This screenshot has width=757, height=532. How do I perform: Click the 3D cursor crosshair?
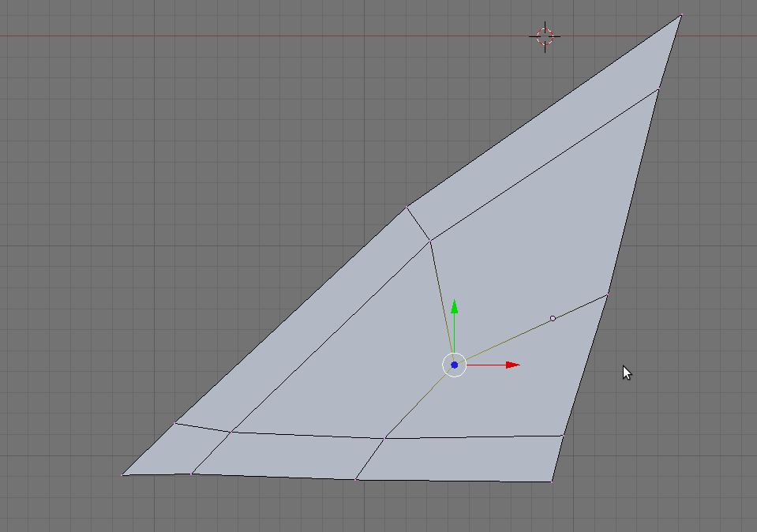pyautogui.click(x=545, y=36)
